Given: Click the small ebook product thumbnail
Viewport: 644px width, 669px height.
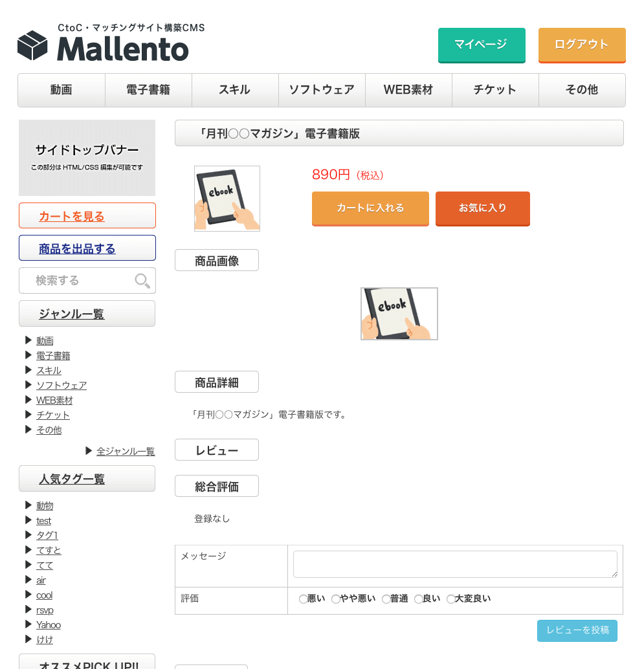Looking at the screenshot, I should [x=227, y=199].
